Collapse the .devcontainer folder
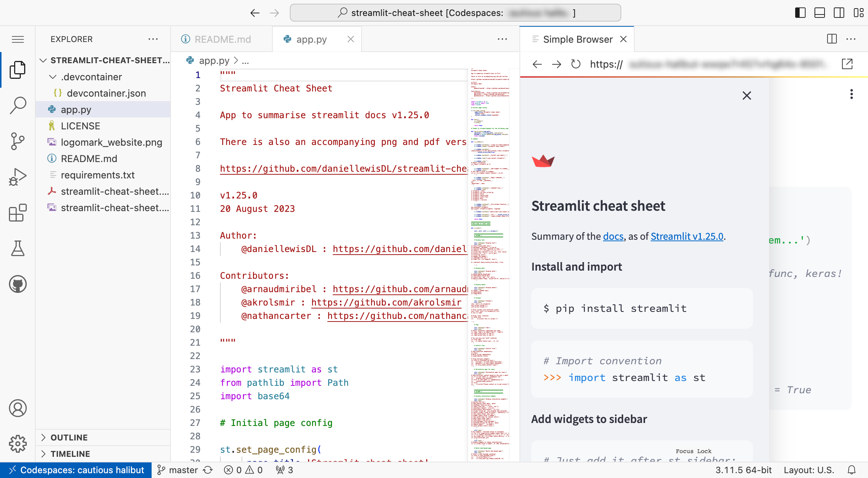This screenshot has height=478, width=868. pyautogui.click(x=103, y=77)
